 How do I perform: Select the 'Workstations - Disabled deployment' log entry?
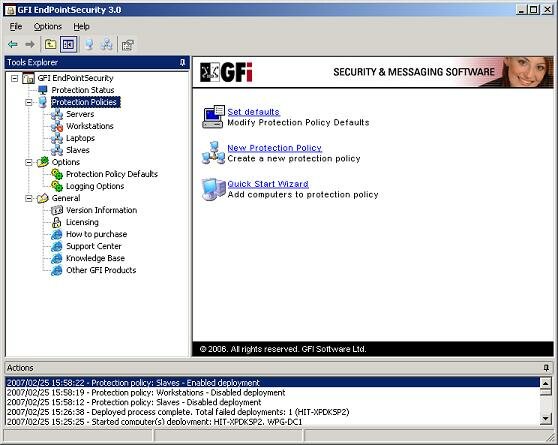click(273, 393)
